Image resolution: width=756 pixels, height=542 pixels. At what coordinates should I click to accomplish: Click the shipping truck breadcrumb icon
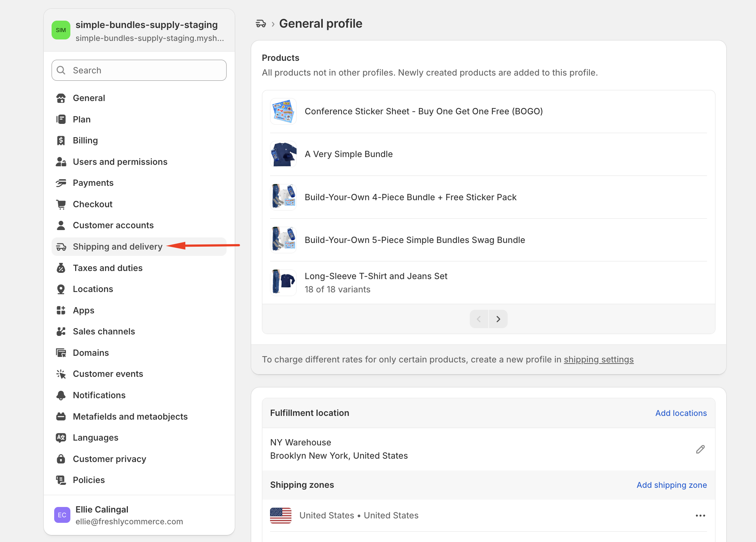click(261, 24)
